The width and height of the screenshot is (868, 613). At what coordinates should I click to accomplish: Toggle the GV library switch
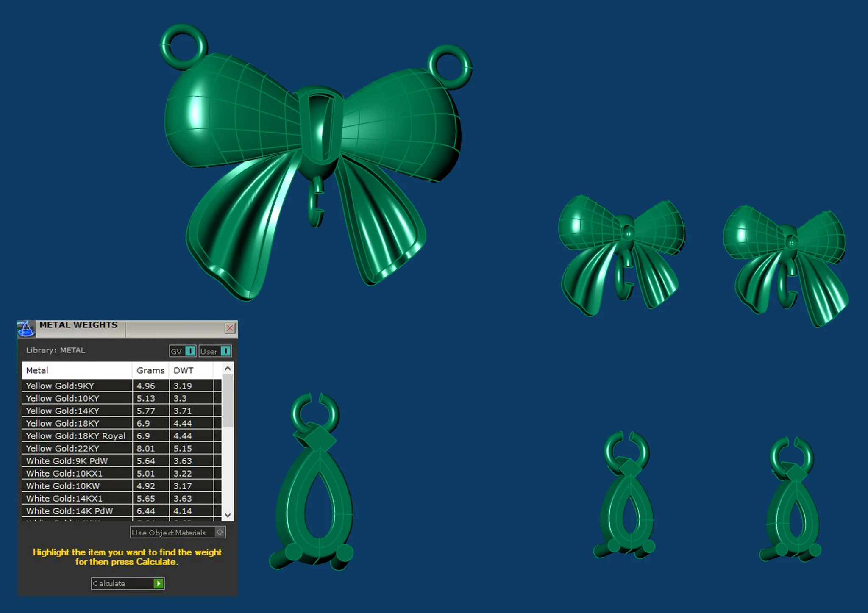point(183,351)
